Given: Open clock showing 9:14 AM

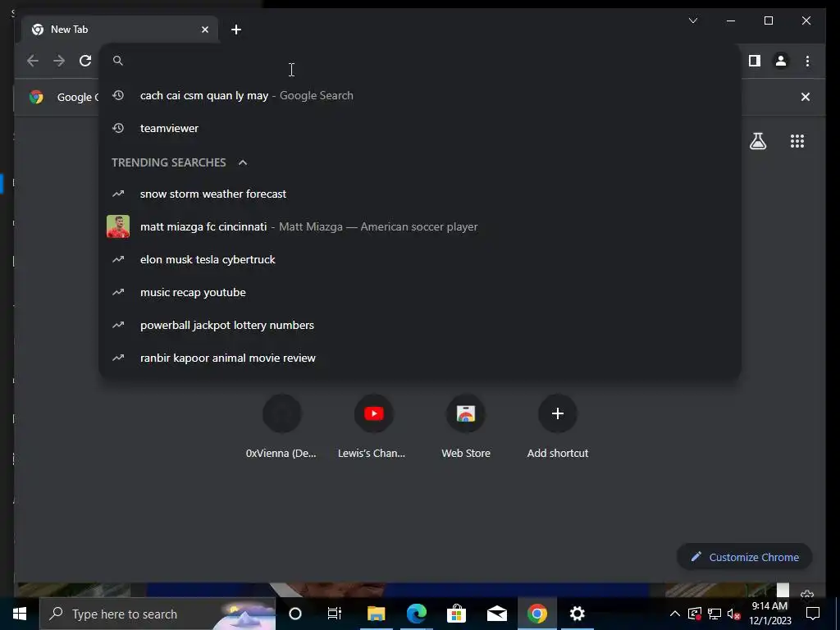Looking at the screenshot, I should [769, 614].
